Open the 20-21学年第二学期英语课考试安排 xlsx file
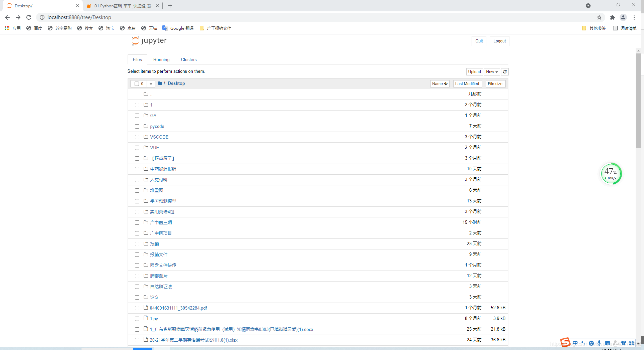 [194, 340]
